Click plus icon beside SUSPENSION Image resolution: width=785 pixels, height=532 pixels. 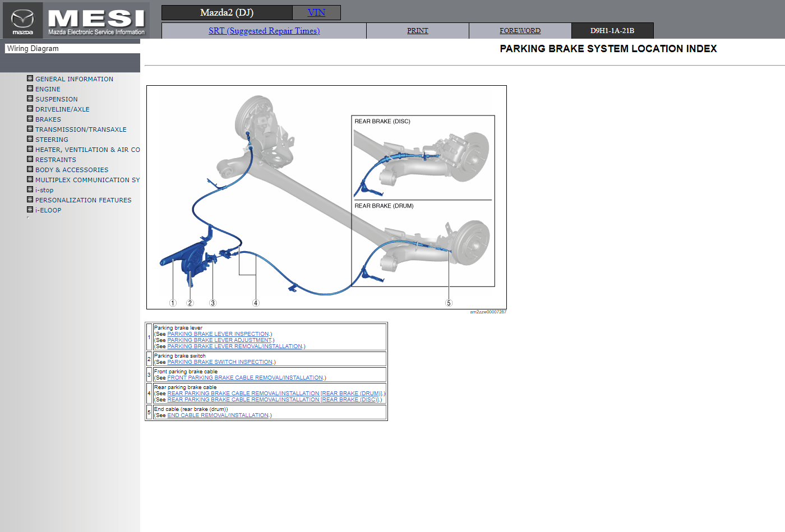point(30,99)
